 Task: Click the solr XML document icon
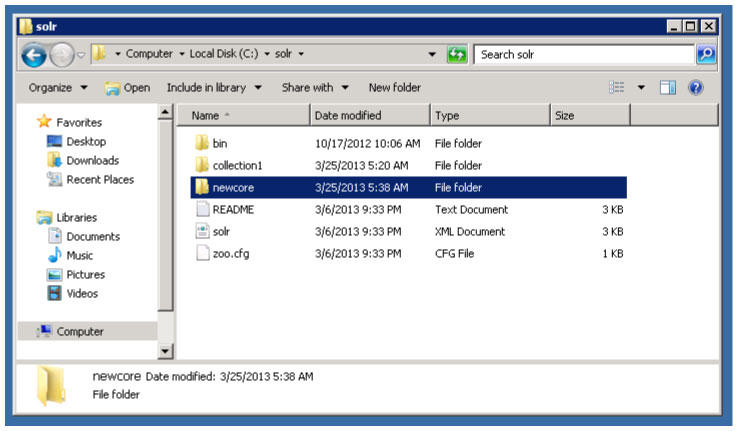point(202,231)
